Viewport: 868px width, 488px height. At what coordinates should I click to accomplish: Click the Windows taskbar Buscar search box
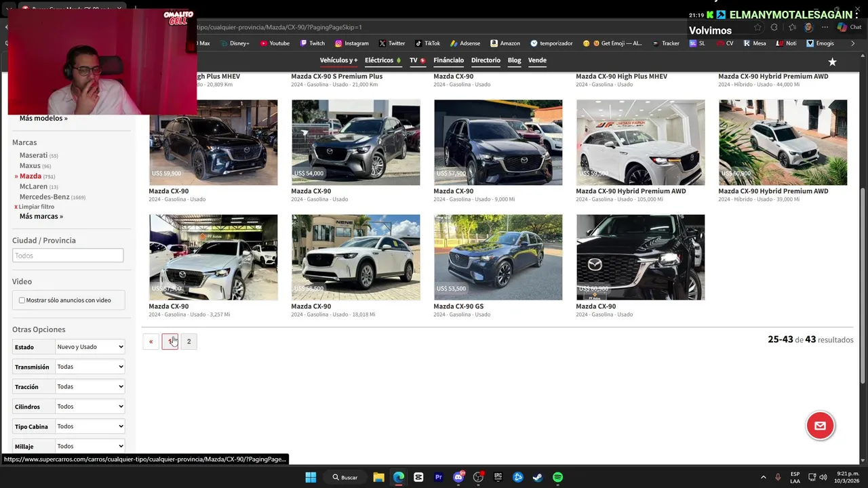pyautogui.click(x=345, y=477)
